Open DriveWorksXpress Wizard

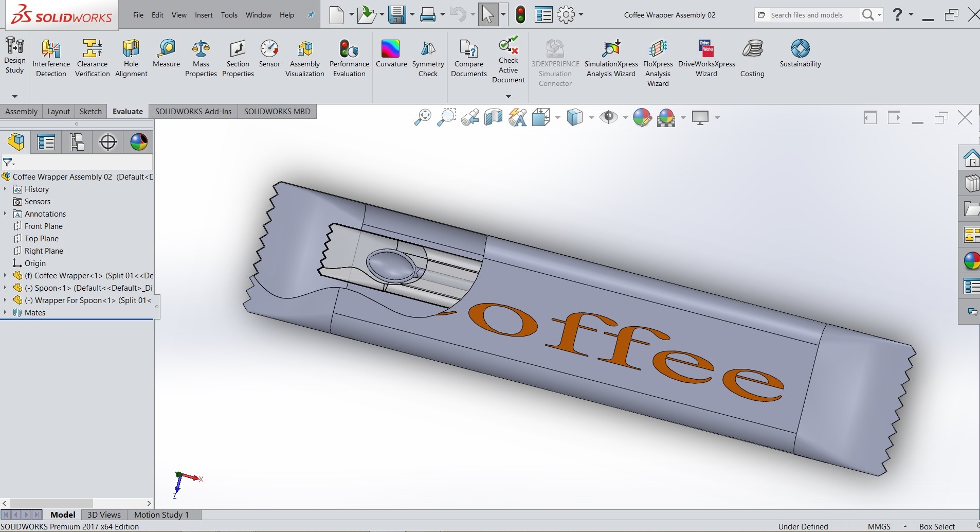pyautogui.click(x=706, y=58)
